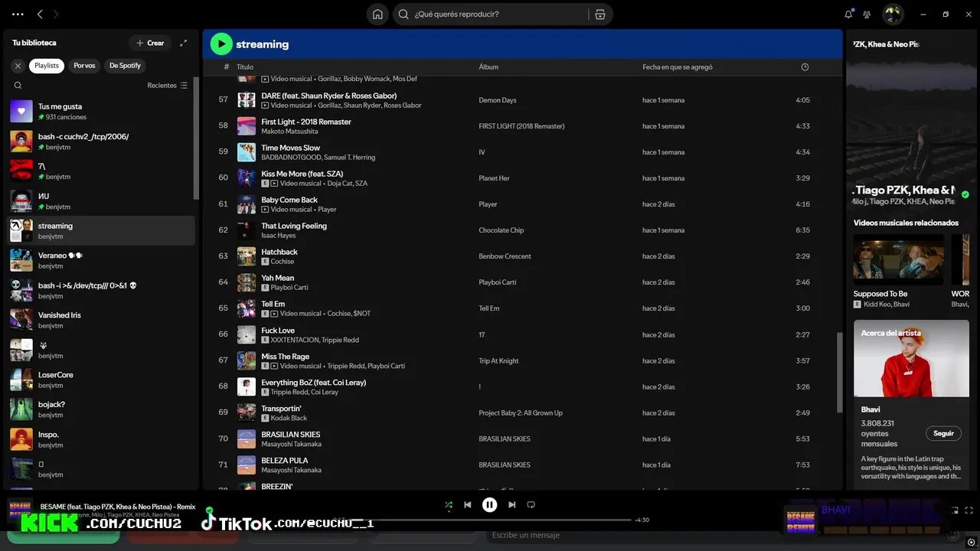
Task: Click the Baby Come Back track title
Action: tap(289, 200)
